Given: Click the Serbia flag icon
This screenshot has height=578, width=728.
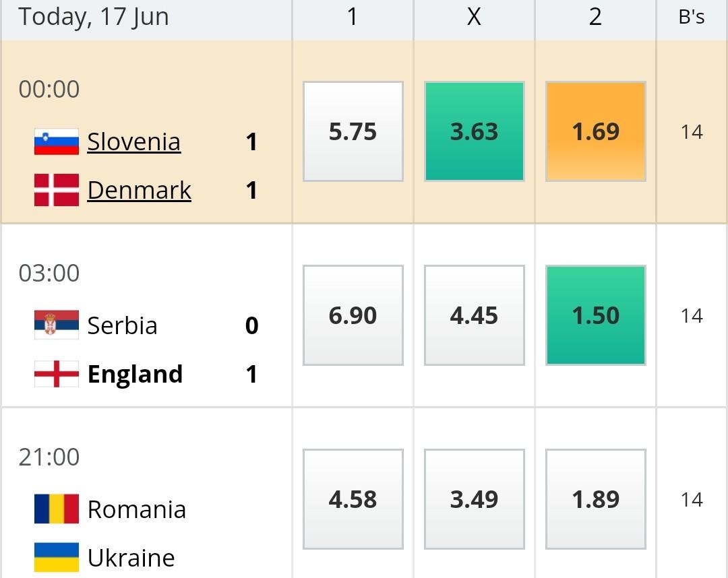Looking at the screenshot, I should (x=57, y=325).
